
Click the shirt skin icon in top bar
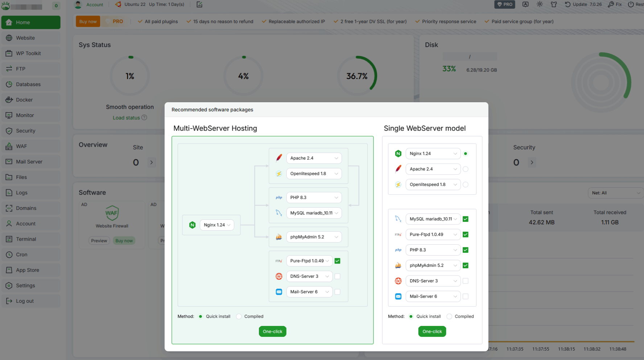[553, 4]
